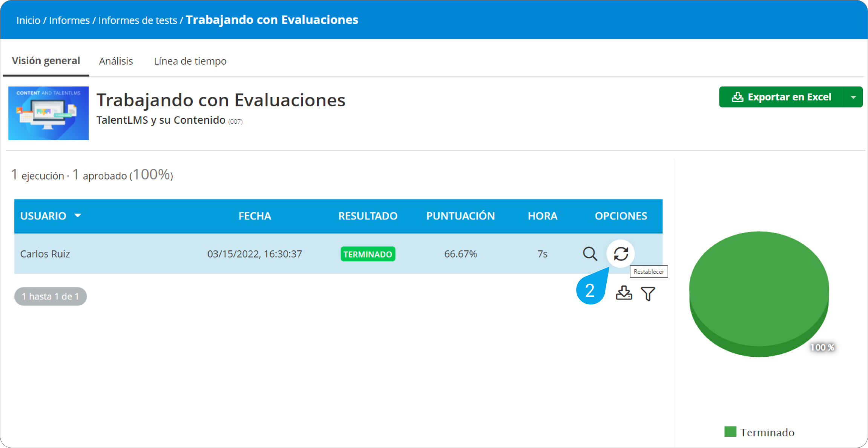Go to Inicio in the breadcrumb
Screen dimensions: 868x448
pos(28,20)
